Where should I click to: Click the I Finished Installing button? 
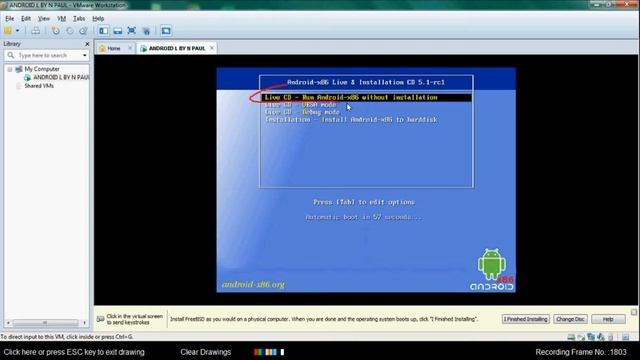tap(525, 319)
